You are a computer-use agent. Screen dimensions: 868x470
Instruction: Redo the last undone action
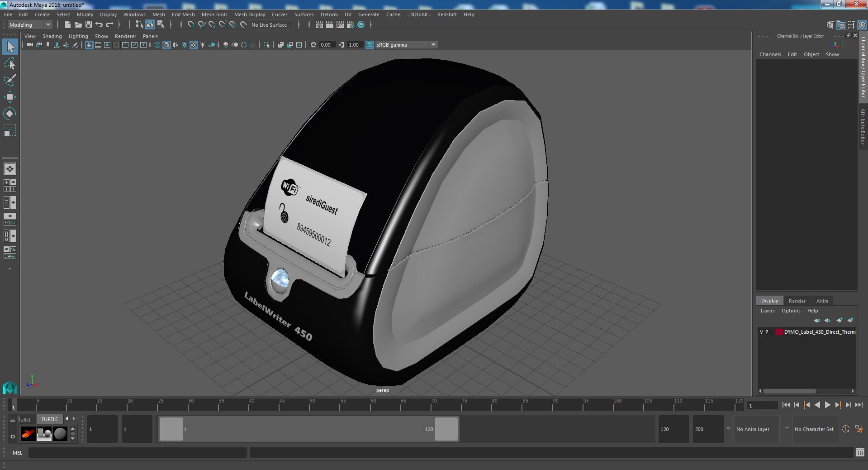[109, 25]
